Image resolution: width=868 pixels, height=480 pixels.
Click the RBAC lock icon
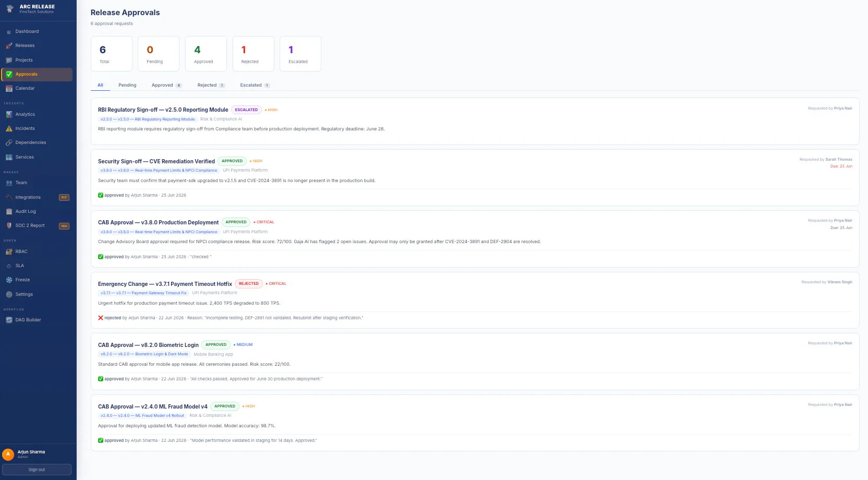[x=9, y=251]
